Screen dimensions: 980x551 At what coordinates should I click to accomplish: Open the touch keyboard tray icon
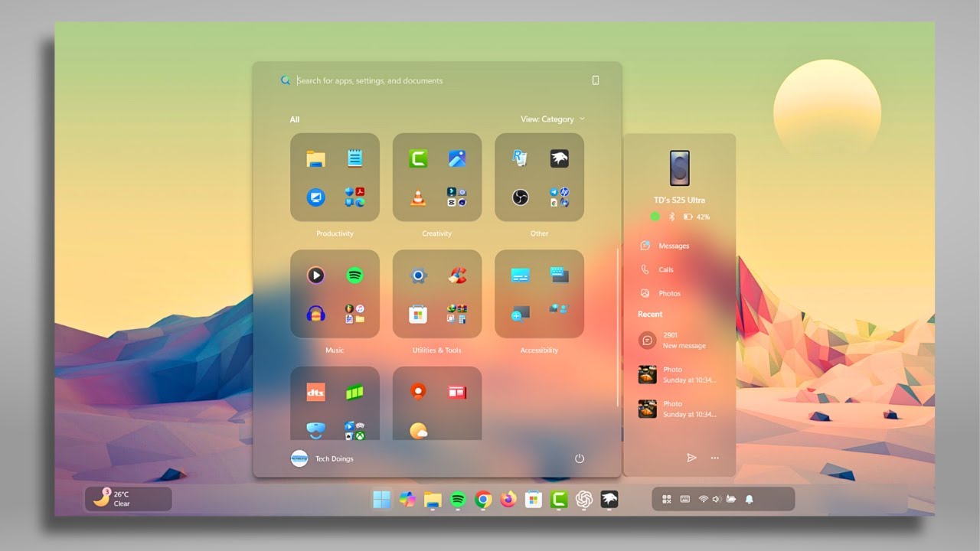pos(684,499)
